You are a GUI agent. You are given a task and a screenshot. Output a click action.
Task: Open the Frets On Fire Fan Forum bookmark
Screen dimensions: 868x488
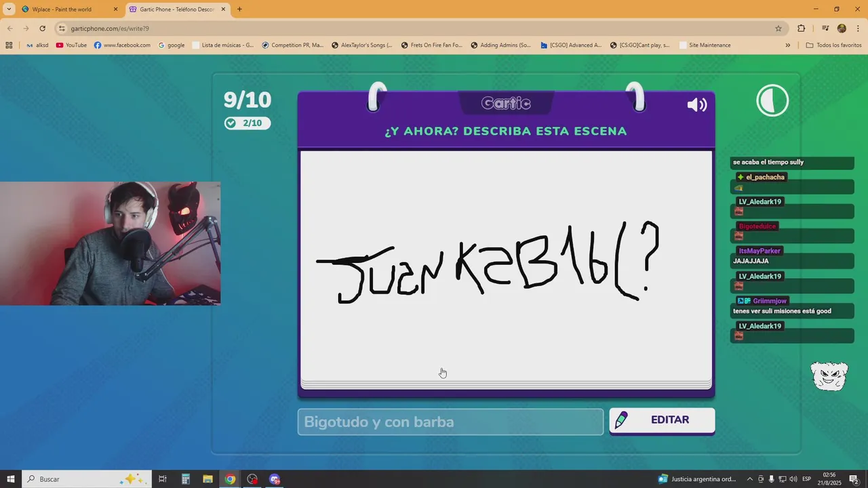(x=431, y=45)
